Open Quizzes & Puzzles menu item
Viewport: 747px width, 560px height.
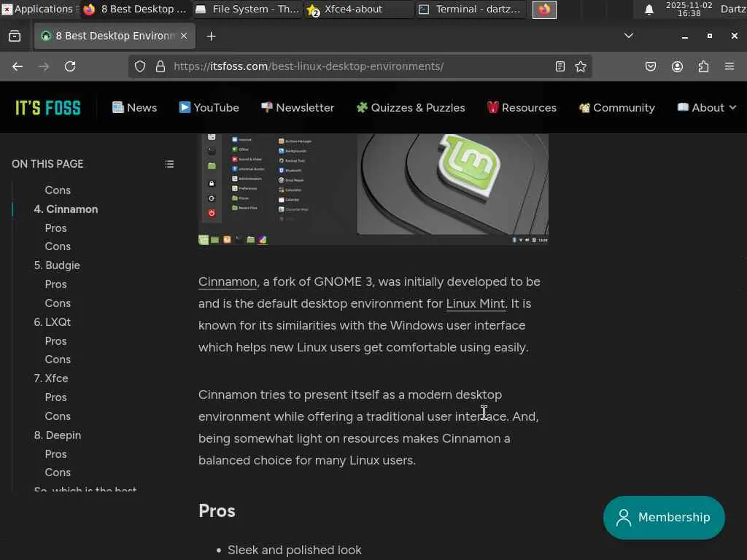pyautogui.click(x=411, y=108)
